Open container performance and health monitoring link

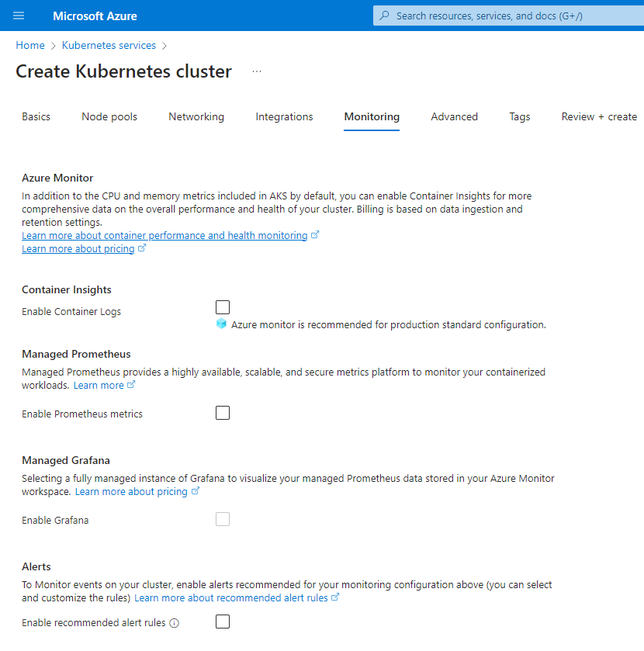click(164, 236)
